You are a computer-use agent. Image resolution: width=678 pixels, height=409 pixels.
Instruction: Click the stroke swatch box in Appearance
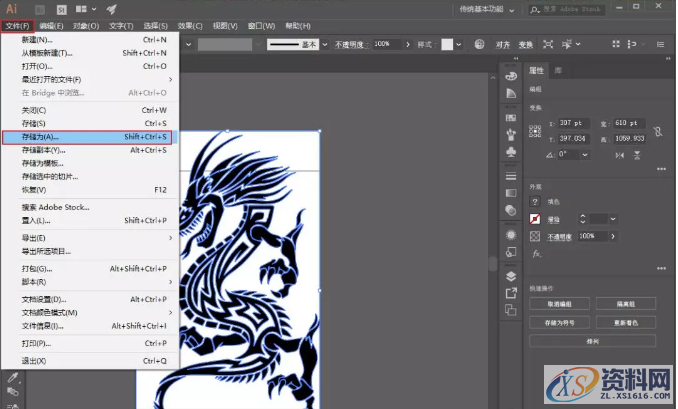(x=536, y=218)
